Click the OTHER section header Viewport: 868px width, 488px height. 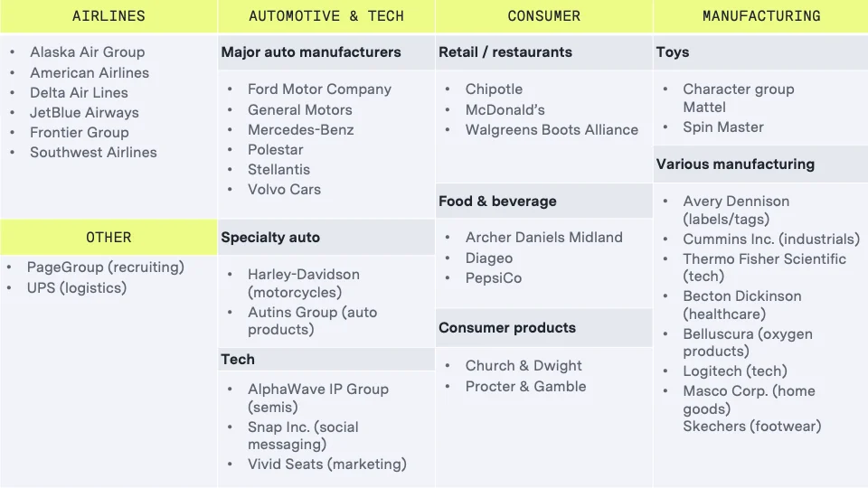tap(108, 237)
